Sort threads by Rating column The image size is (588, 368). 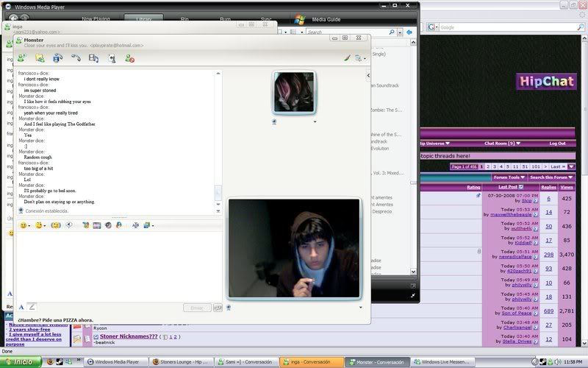[x=473, y=187]
